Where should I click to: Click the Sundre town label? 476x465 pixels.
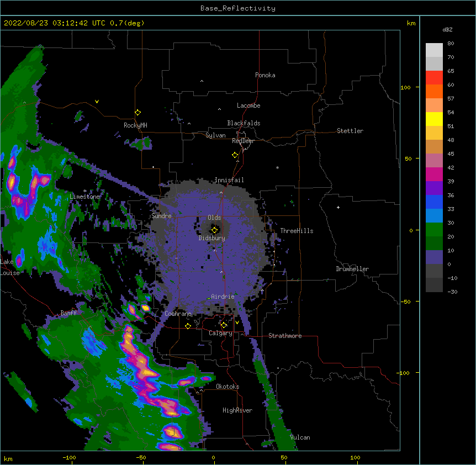tap(161, 216)
